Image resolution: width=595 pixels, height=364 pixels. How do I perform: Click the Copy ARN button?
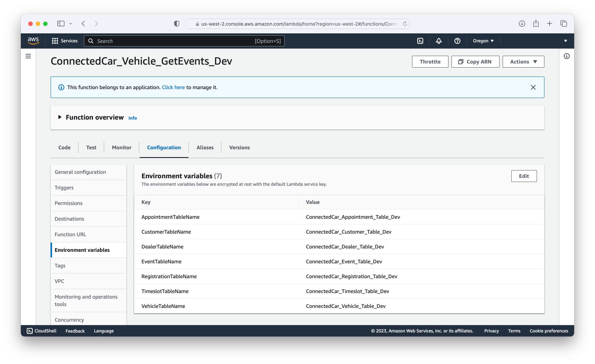475,62
